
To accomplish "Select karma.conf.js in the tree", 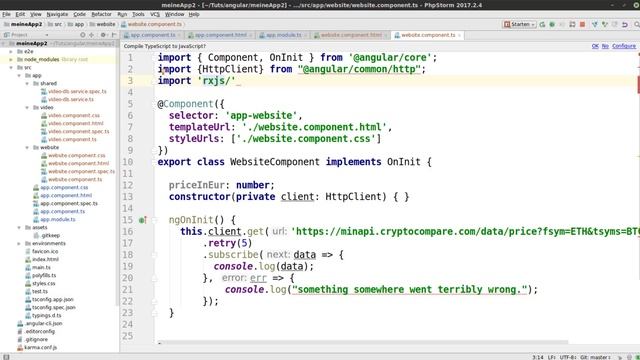I will 40,348.
